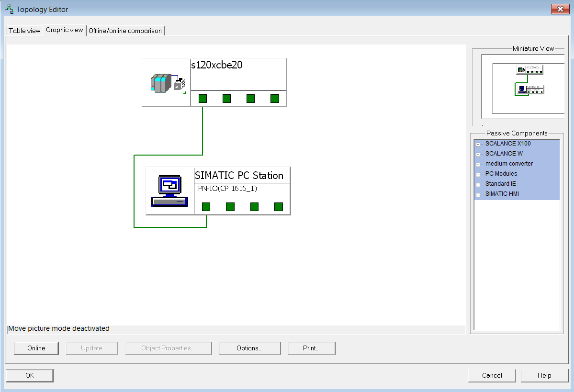Expand the SCALANCE X100 node
Screen dimensions: 574x392
478,145
